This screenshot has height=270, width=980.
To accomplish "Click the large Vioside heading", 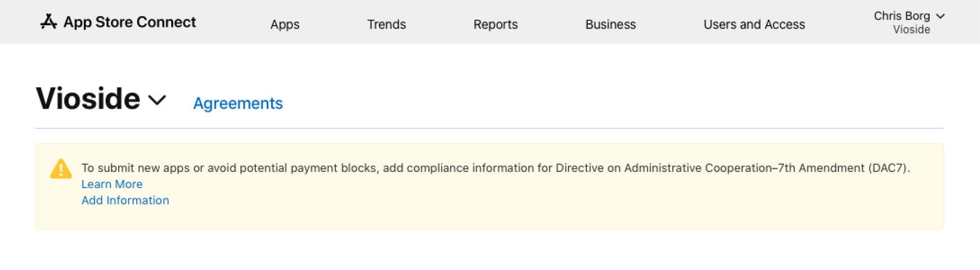I will coord(88,99).
